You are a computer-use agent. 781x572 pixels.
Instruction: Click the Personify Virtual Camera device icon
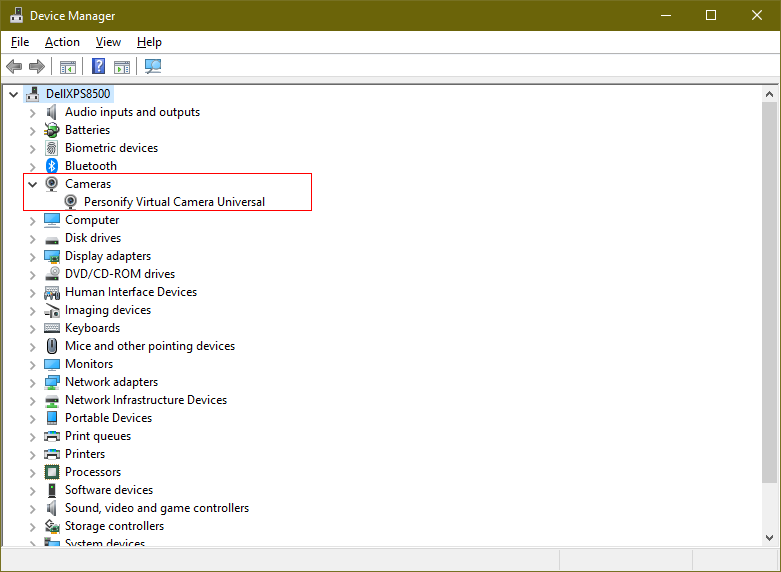71,202
